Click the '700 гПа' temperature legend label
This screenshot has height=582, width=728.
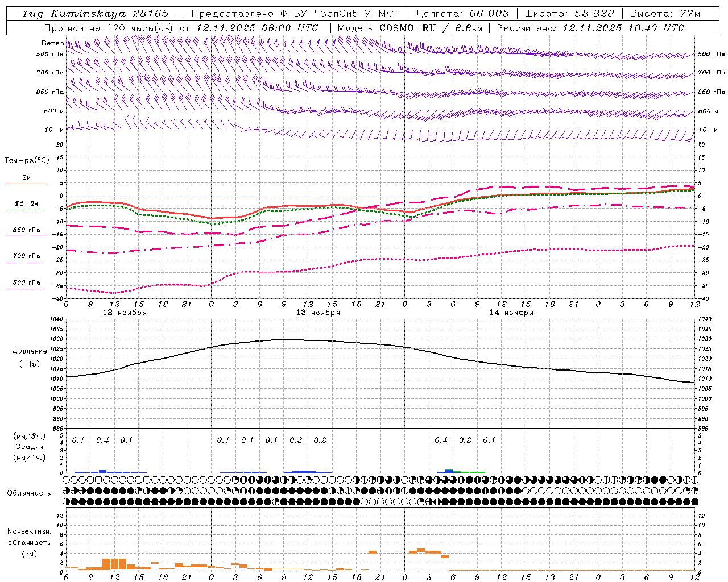[26, 256]
